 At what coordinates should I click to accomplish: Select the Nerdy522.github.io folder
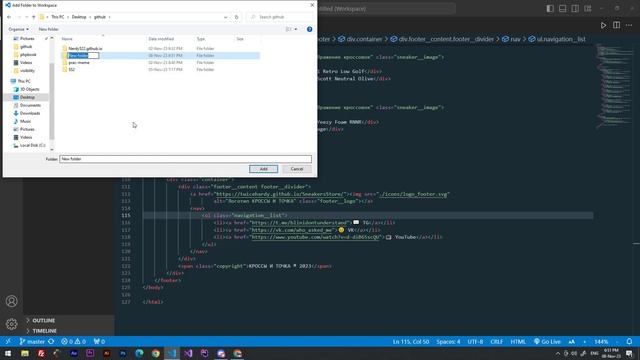(85, 49)
